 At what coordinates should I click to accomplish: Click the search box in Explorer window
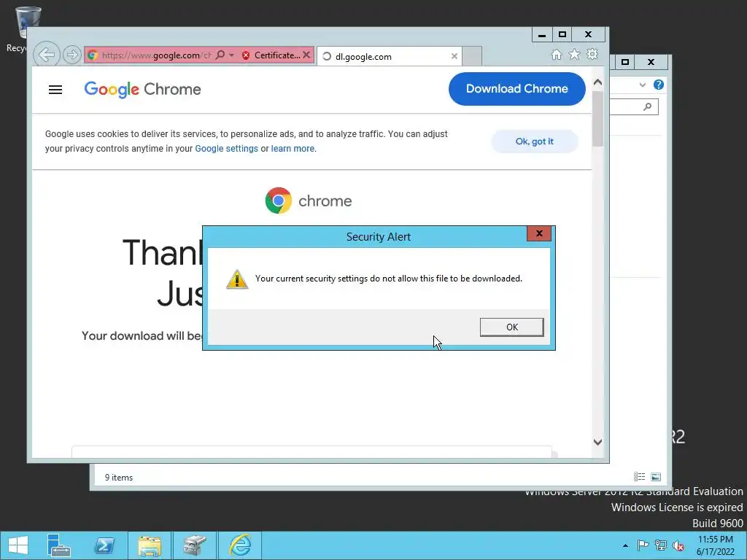(634, 106)
